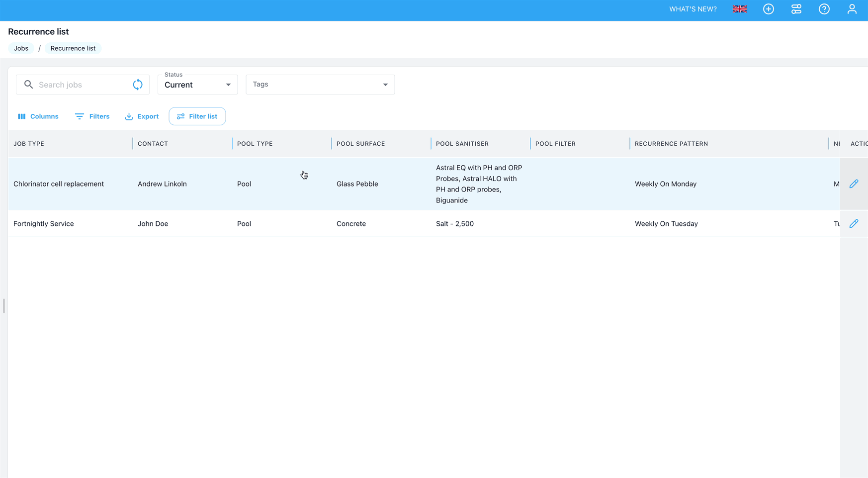Sort by Job Type column header
Viewport: 868px width, 478px height.
pyautogui.click(x=29, y=144)
